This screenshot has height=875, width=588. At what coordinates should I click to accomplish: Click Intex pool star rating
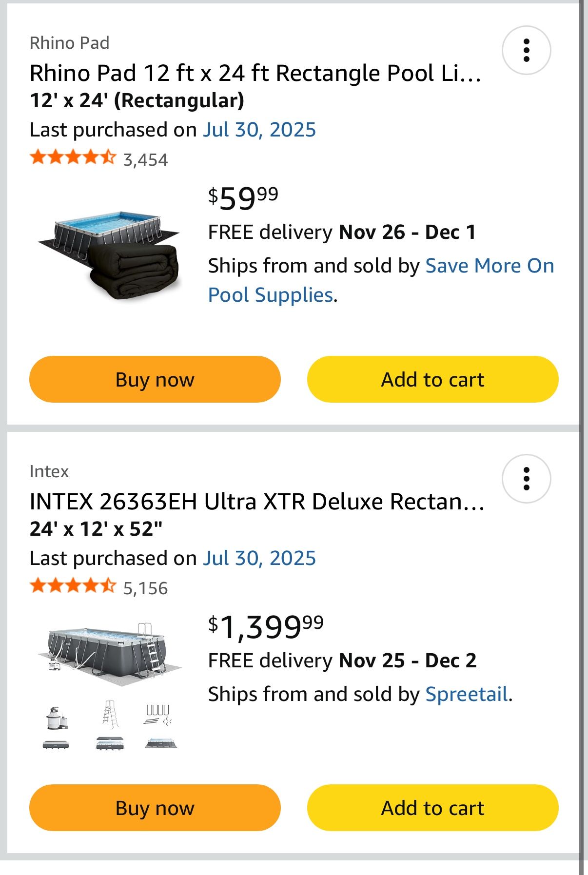(x=73, y=586)
